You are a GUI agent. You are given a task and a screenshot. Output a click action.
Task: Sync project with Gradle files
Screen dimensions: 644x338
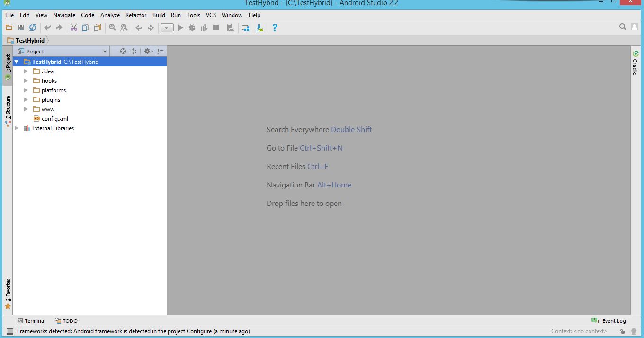[x=32, y=27]
